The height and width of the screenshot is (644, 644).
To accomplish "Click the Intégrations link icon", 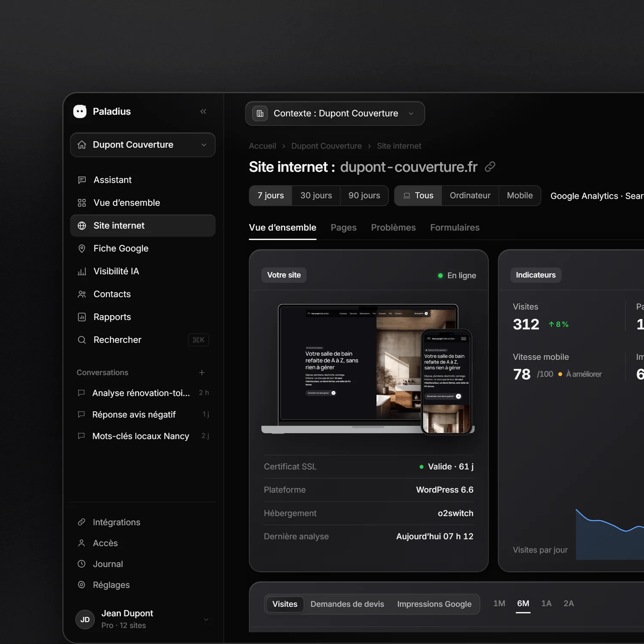I will pyautogui.click(x=82, y=522).
